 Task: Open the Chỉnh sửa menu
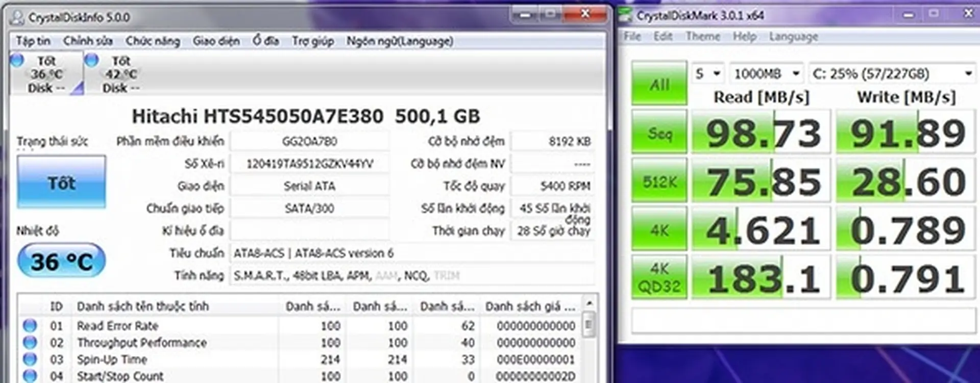click(88, 41)
